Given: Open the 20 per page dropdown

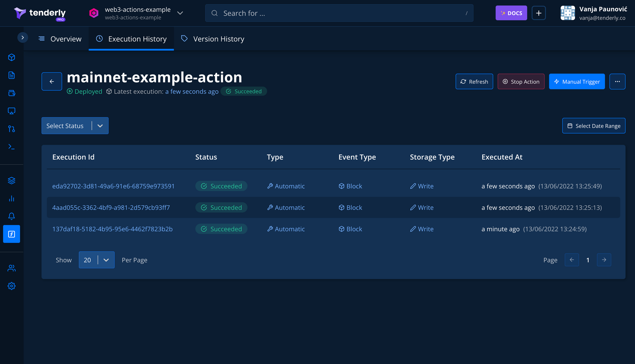Looking at the screenshot, I should [97, 260].
